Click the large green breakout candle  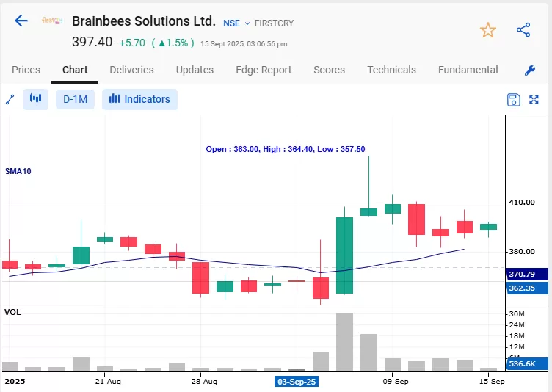[x=345, y=255]
